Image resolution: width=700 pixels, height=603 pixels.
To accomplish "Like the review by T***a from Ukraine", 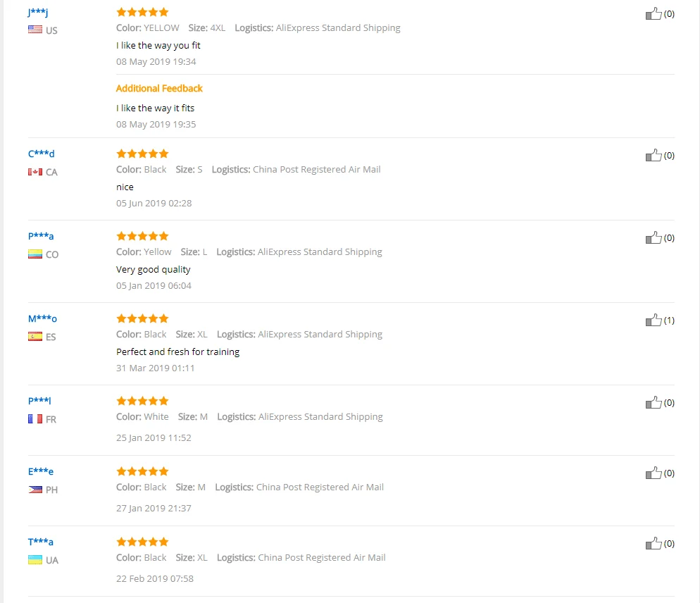I will (x=653, y=544).
